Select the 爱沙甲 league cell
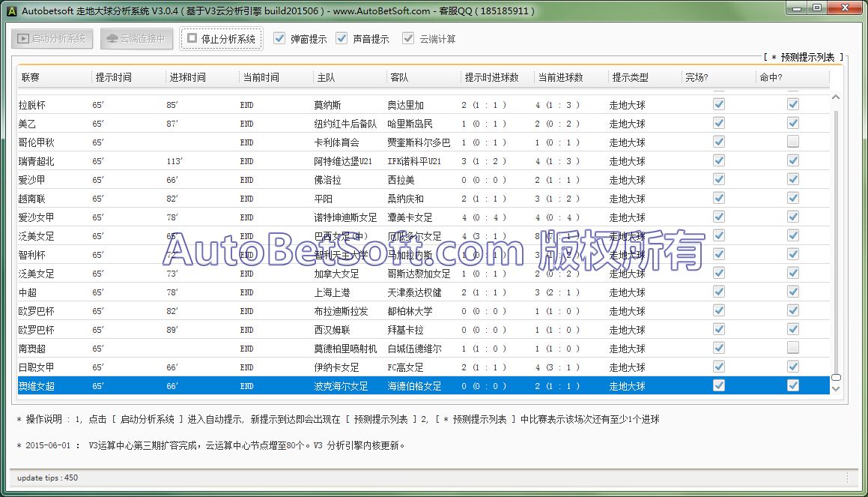Image resolution: width=868 pixels, height=497 pixels. [32, 180]
